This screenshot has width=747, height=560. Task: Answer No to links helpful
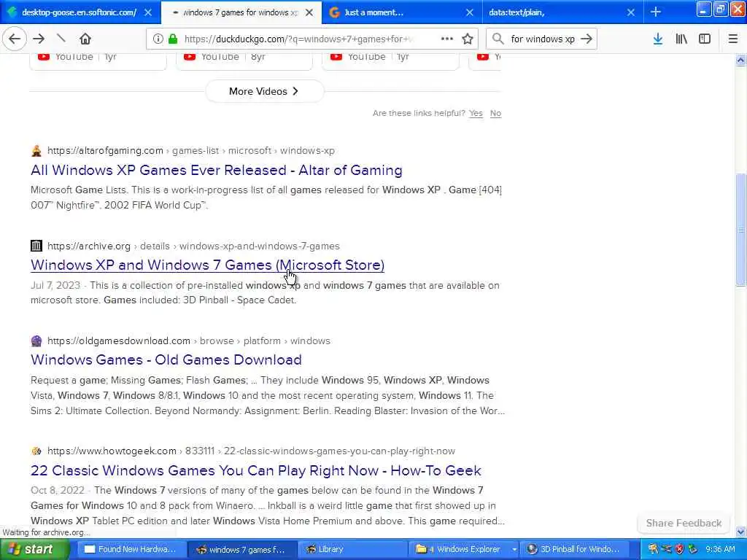coord(495,113)
